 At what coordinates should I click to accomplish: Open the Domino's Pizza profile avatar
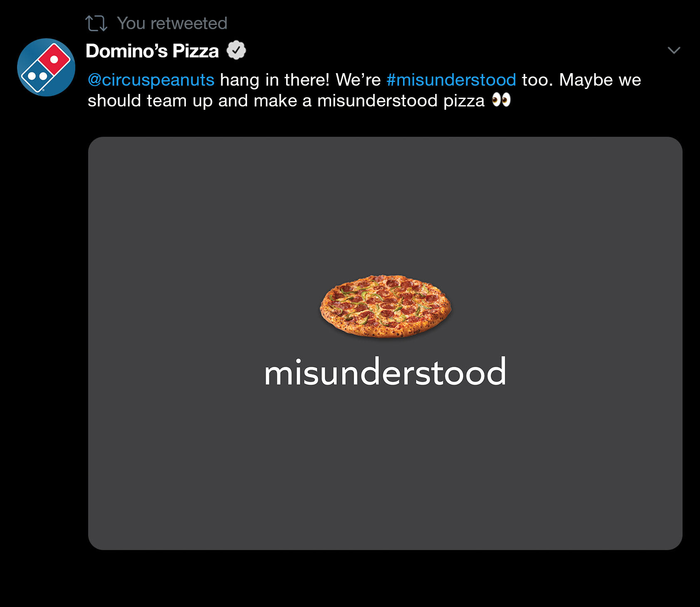pos(46,67)
